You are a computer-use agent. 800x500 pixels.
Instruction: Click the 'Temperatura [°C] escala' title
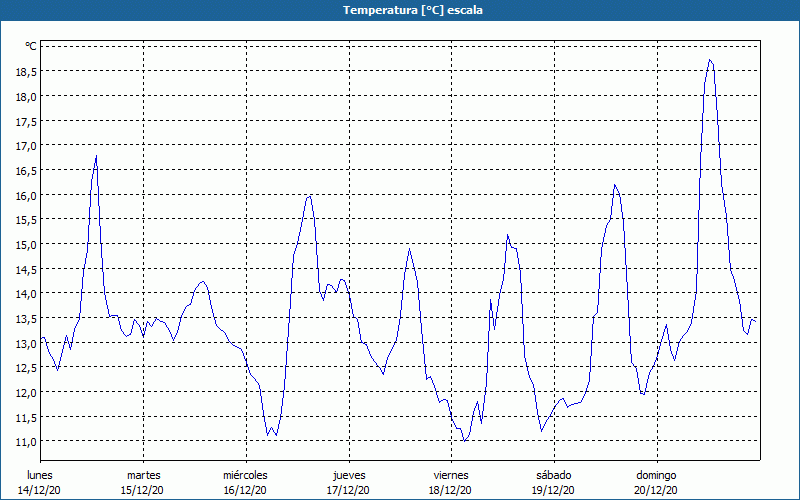click(x=412, y=10)
